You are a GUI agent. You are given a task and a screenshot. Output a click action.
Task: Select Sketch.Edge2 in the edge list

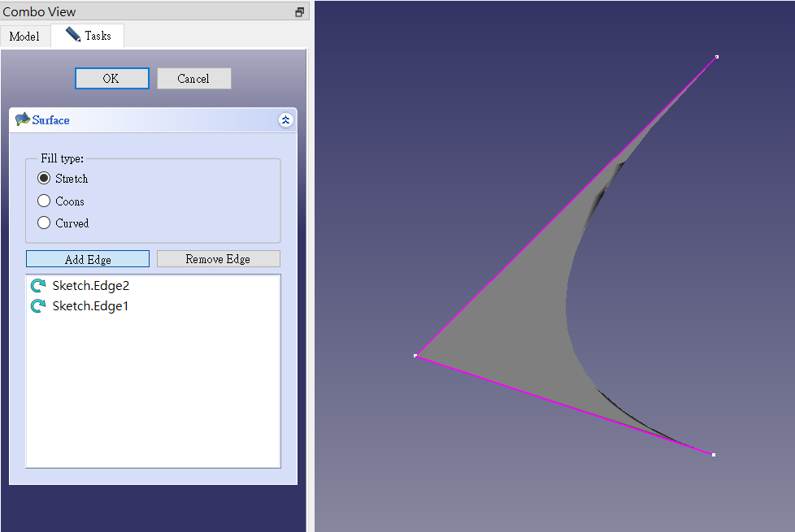[x=153, y=286]
